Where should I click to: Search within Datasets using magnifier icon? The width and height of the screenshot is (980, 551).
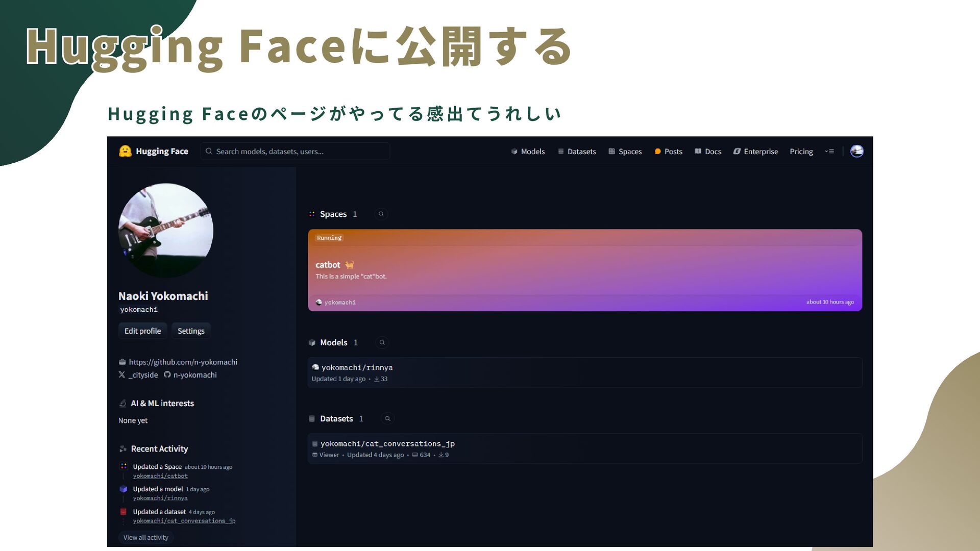coord(387,419)
